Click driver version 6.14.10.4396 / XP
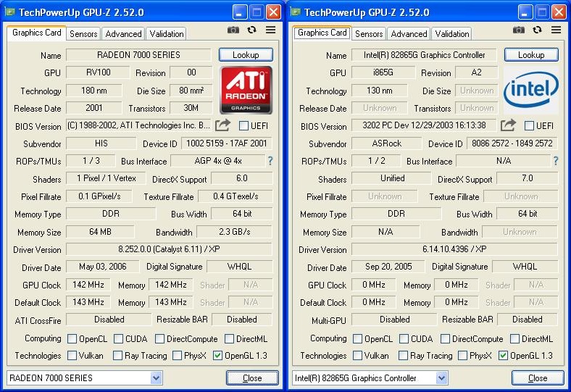The image size is (571, 392). tap(454, 249)
